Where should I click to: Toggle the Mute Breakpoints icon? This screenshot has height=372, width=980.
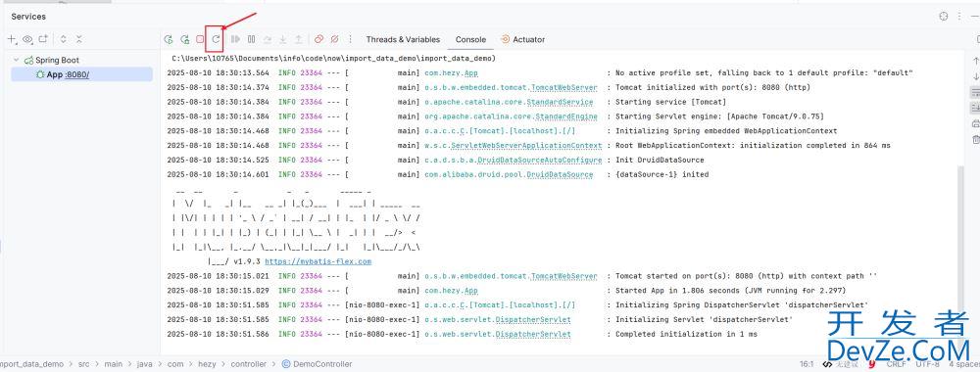334,39
